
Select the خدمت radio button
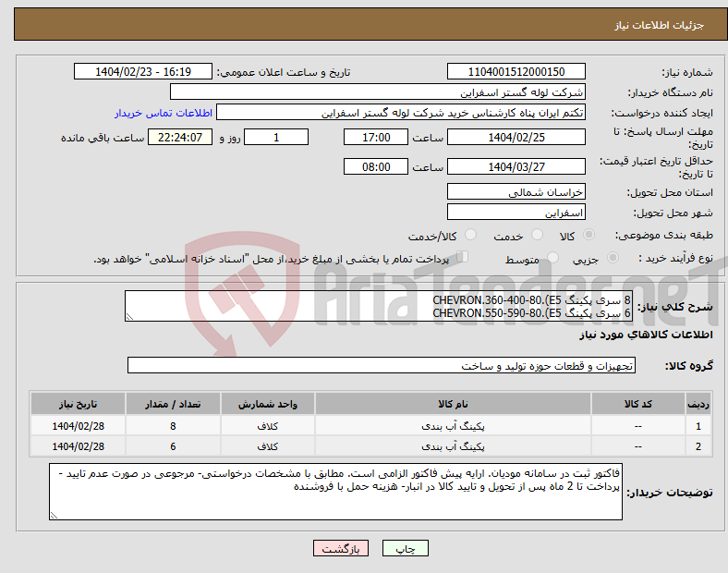click(x=537, y=235)
